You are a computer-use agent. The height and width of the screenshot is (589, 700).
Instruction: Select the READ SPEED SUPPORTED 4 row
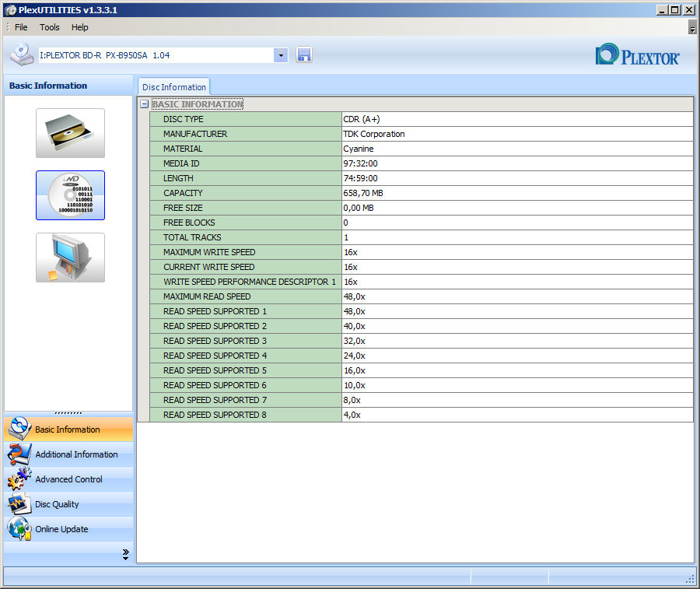(246, 356)
